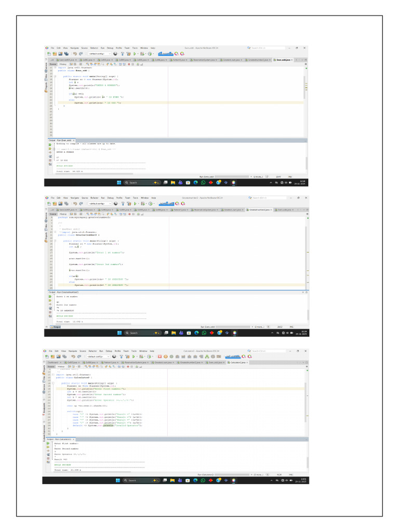Select Even_odd.java tab in Even_odd window
399x532 pixels.
pos(283,60)
